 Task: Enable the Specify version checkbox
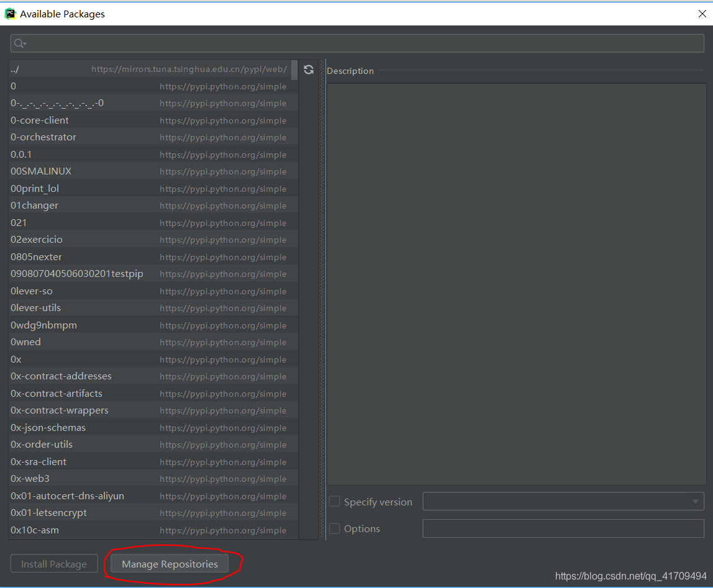[x=334, y=501]
